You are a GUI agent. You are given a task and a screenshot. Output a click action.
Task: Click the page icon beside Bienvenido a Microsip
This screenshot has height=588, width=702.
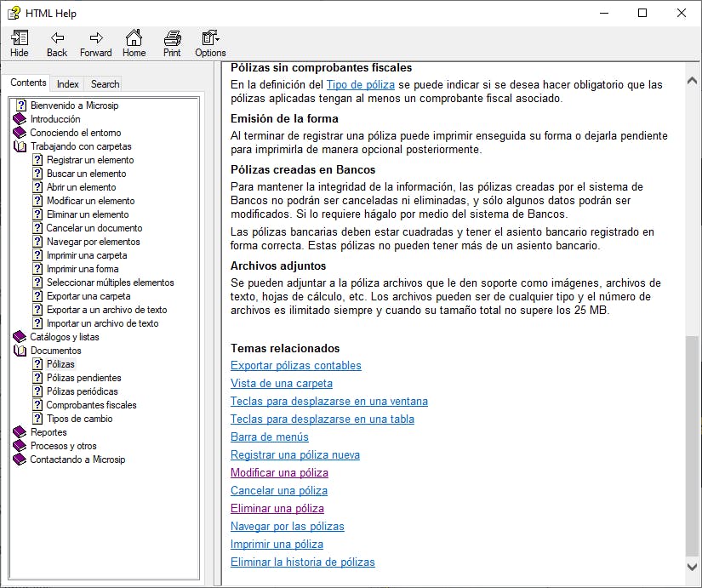[21, 106]
